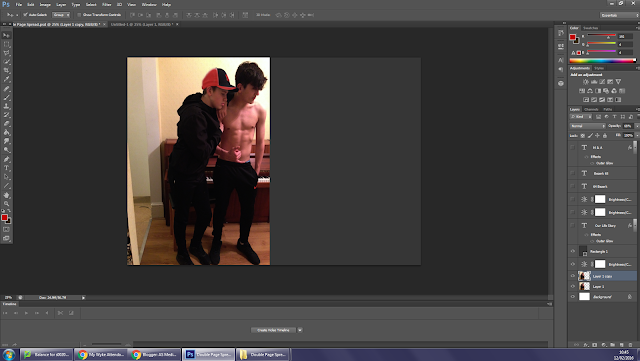Add a Vibrance adjustment
This screenshot has width=640, height=361.
(618, 82)
